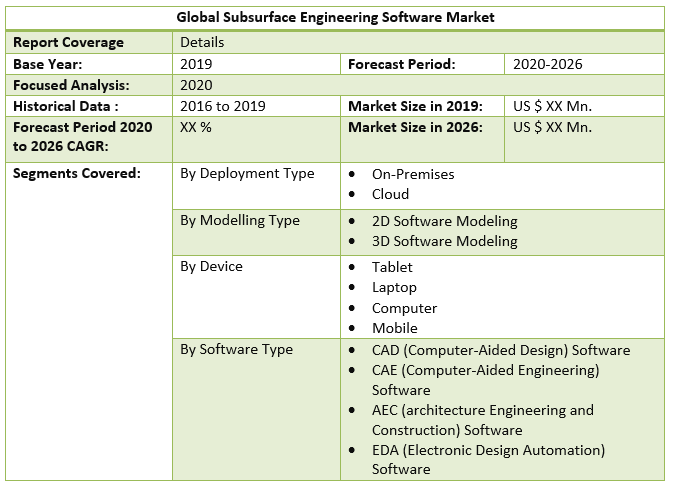This screenshot has width=673, height=492.
Task: Click the By Deployment Type cell
Action: tap(247, 173)
